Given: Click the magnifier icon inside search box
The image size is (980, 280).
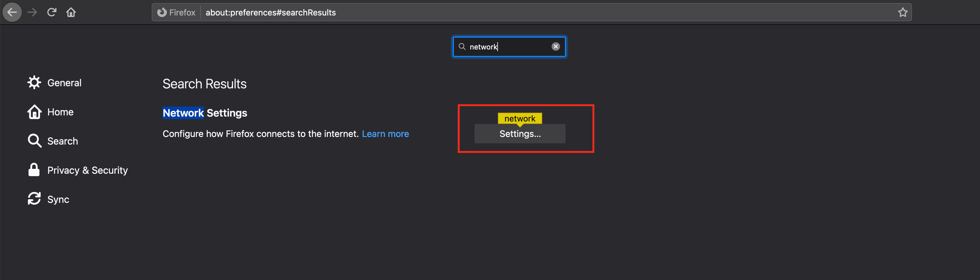Looking at the screenshot, I should tap(462, 46).
